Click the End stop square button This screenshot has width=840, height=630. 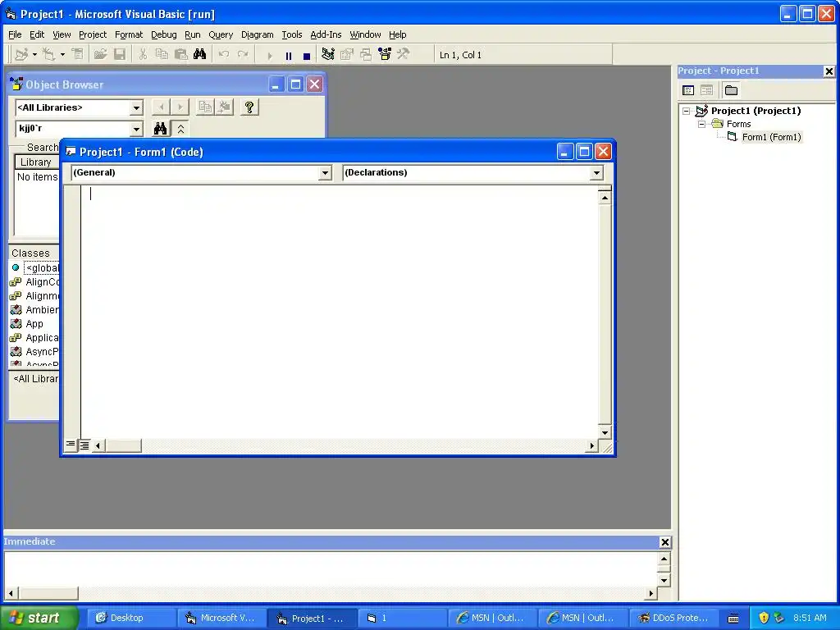click(307, 55)
